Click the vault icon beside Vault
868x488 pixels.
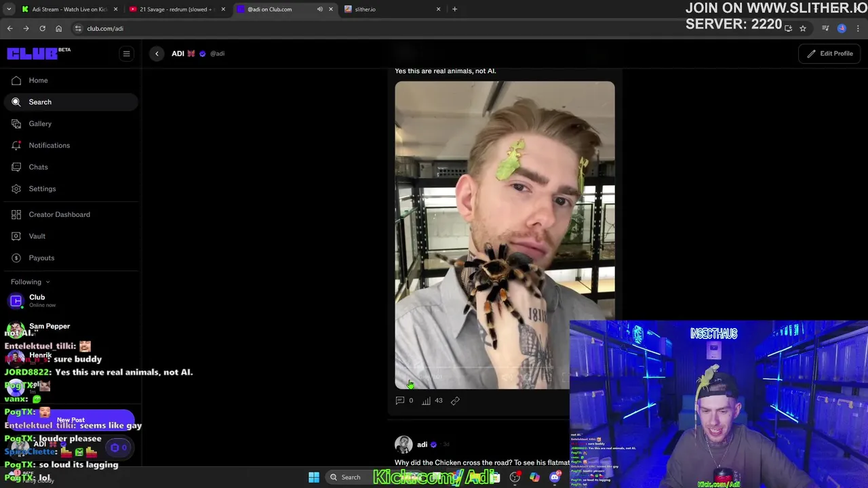pos(16,236)
